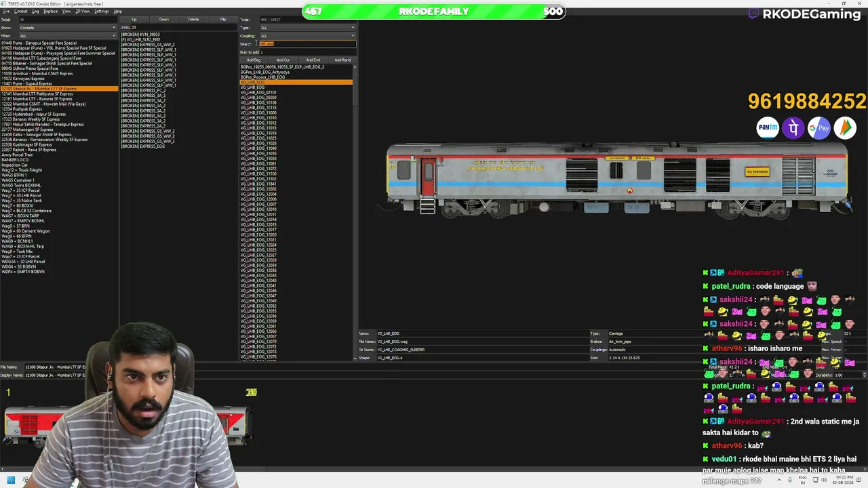
Task: Focus the consist Display Name field
Action: tap(54, 375)
